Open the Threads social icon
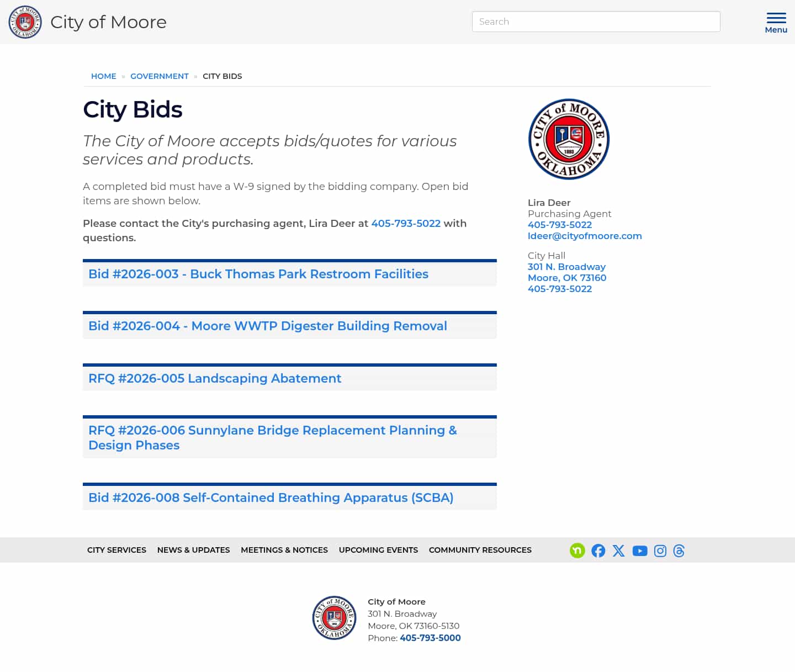795x672 pixels. (x=679, y=551)
